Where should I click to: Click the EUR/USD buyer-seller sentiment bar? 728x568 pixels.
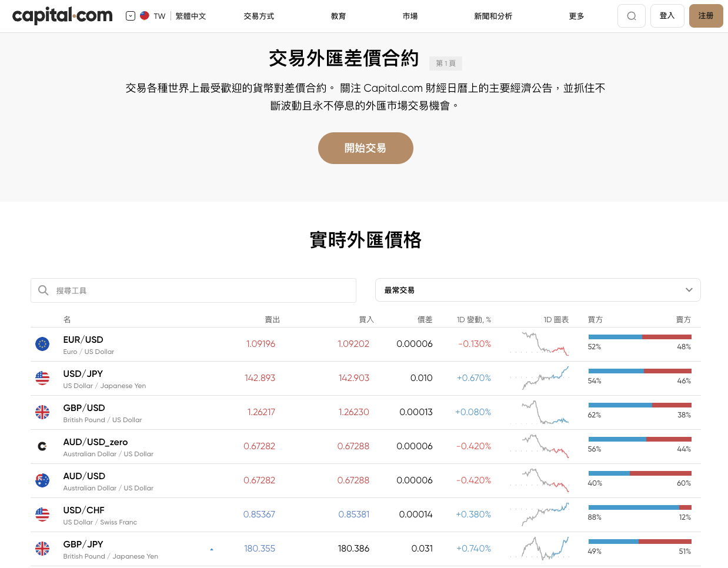click(x=640, y=337)
